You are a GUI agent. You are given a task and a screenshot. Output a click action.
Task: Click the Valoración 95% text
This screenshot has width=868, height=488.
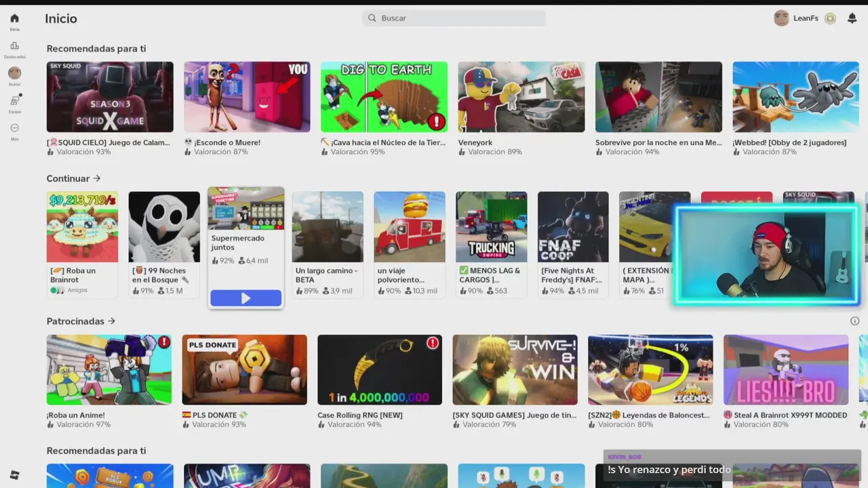pyautogui.click(x=358, y=152)
